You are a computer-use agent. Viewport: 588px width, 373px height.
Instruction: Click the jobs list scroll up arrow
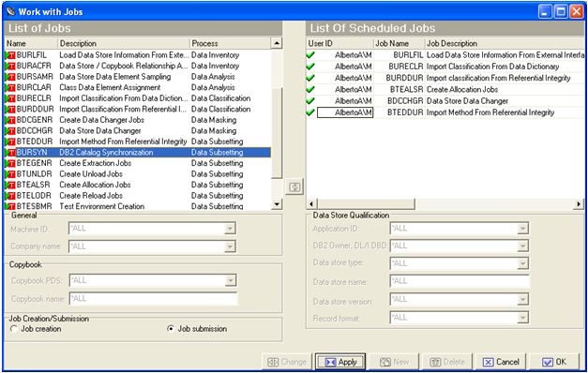tap(277, 43)
